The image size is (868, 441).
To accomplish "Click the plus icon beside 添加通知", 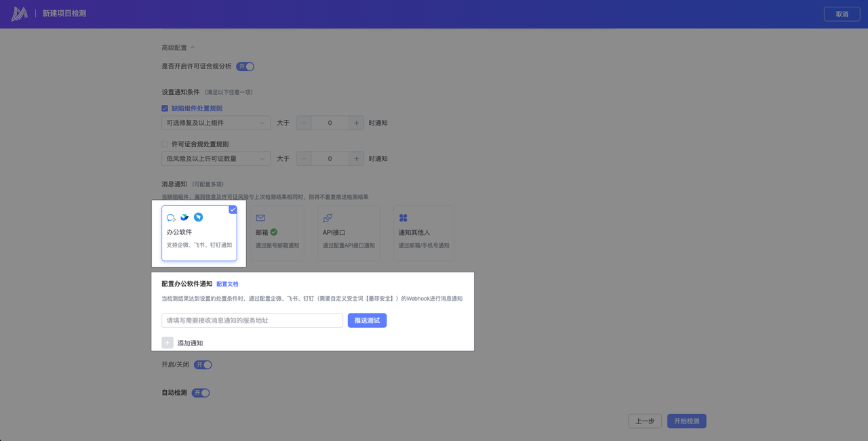I will point(167,343).
